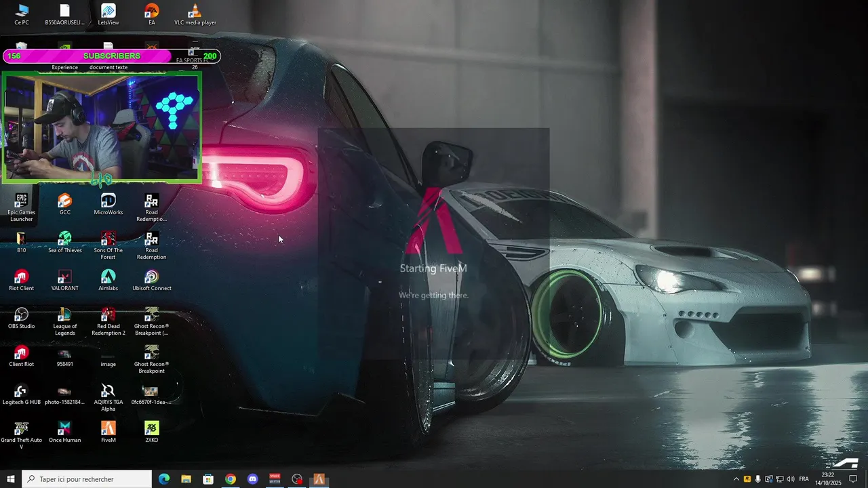This screenshot has height=488, width=868.
Task: Open Microsoft Edge from the taskbar
Action: (164, 479)
